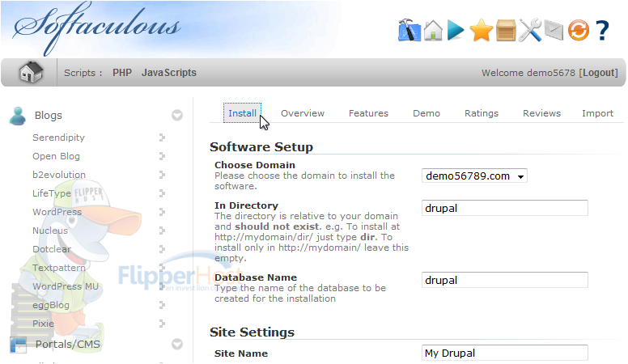Open help via the question mark icon
Screen dimensions: 628x364
tap(602, 31)
